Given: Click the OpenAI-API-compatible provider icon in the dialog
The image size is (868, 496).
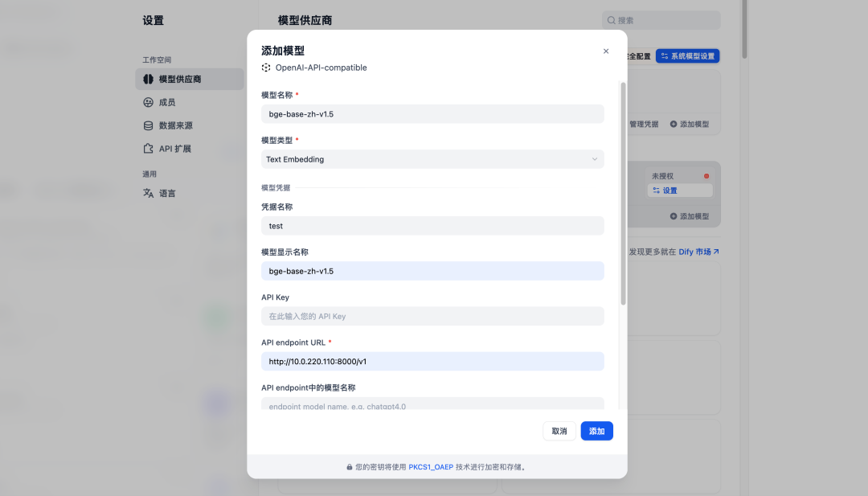Looking at the screenshot, I should point(265,68).
